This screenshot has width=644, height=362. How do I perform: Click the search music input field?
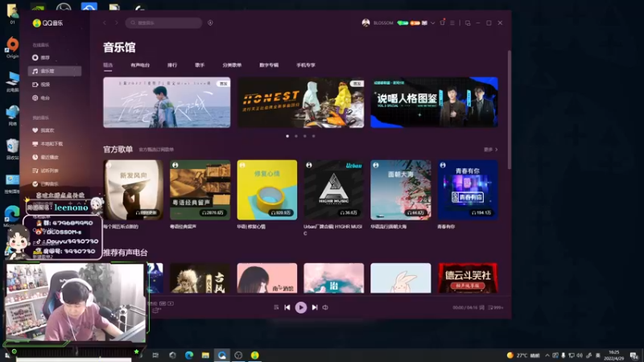tap(164, 23)
